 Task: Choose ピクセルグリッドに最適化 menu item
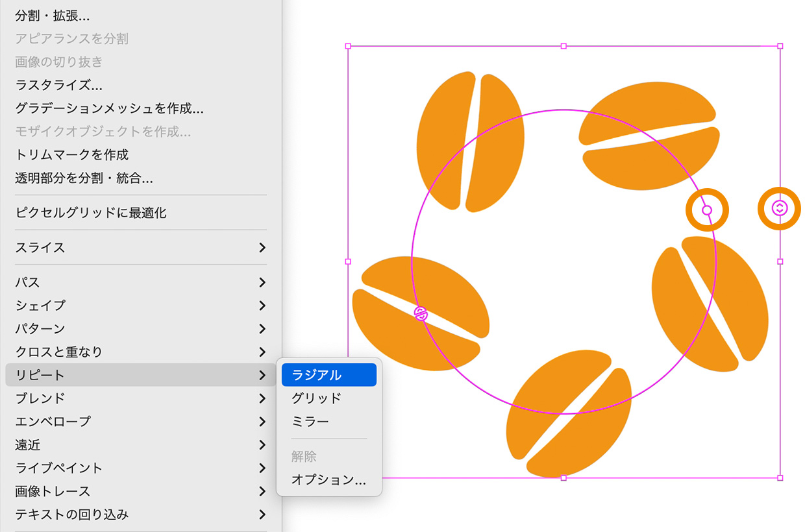click(x=91, y=213)
